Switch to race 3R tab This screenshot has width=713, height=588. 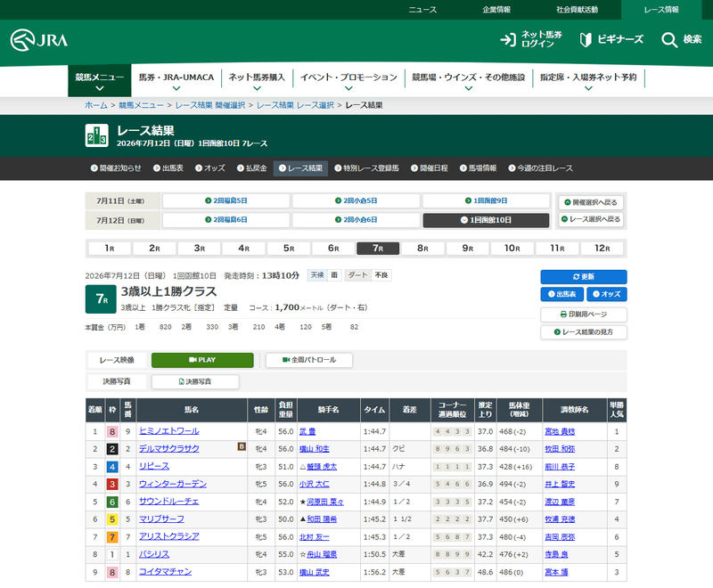(x=199, y=248)
